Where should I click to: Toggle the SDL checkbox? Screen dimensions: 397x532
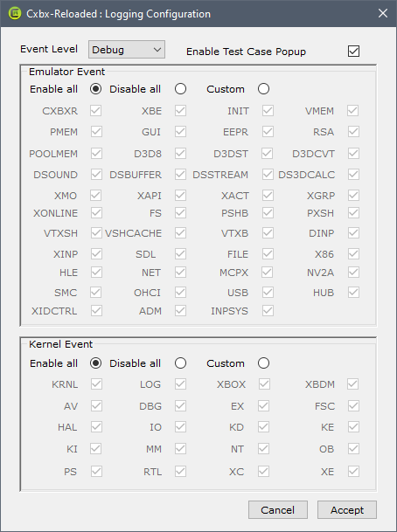click(x=180, y=254)
